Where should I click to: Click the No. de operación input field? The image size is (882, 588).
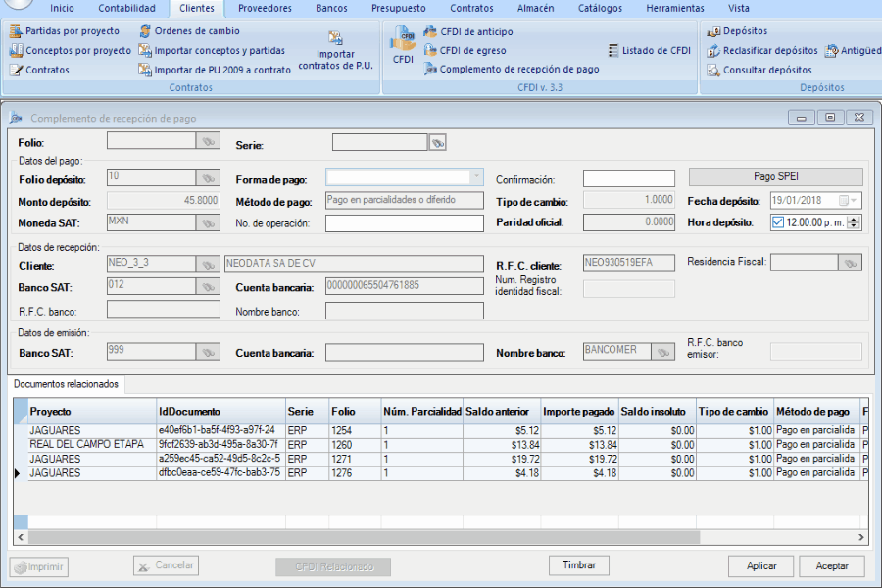pyautogui.click(x=405, y=223)
